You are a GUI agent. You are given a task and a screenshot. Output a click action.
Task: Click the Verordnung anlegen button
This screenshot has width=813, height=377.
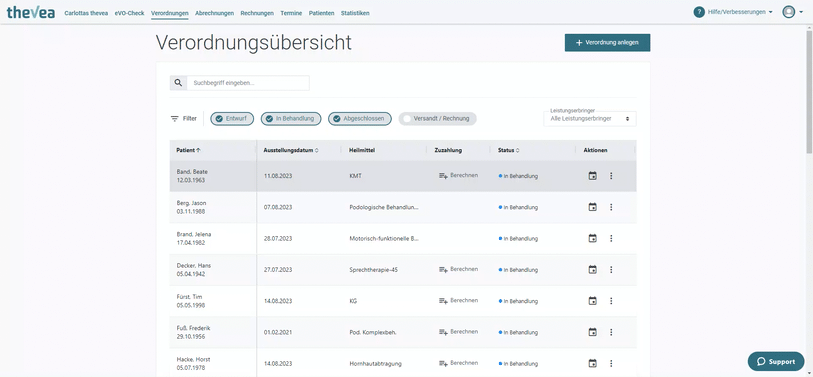pyautogui.click(x=607, y=43)
